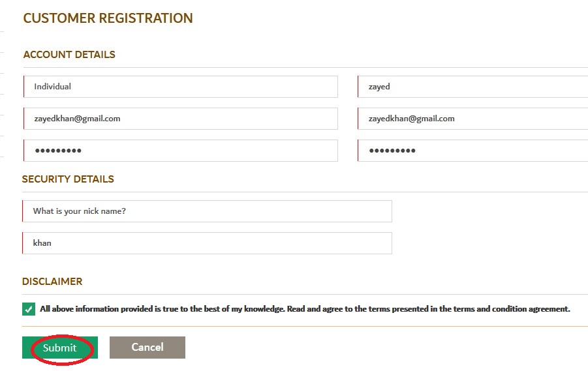Click the right confirm email field

(x=472, y=119)
